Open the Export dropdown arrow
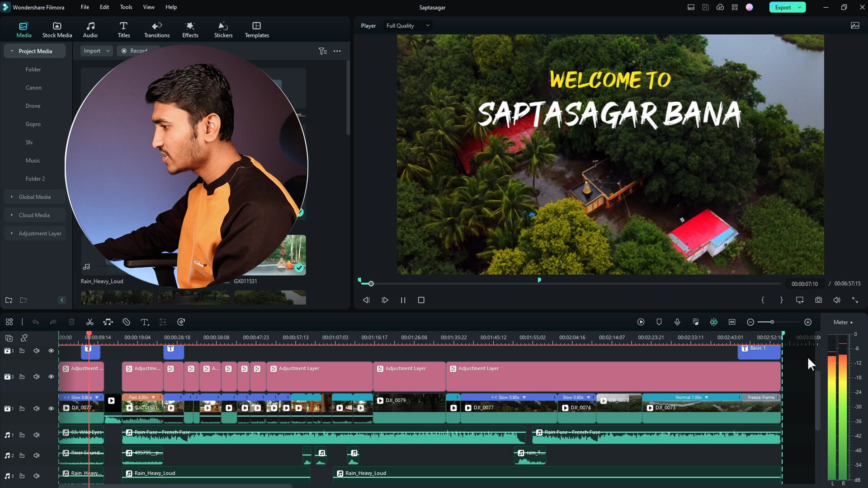The width and height of the screenshot is (868, 488). coord(800,7)
